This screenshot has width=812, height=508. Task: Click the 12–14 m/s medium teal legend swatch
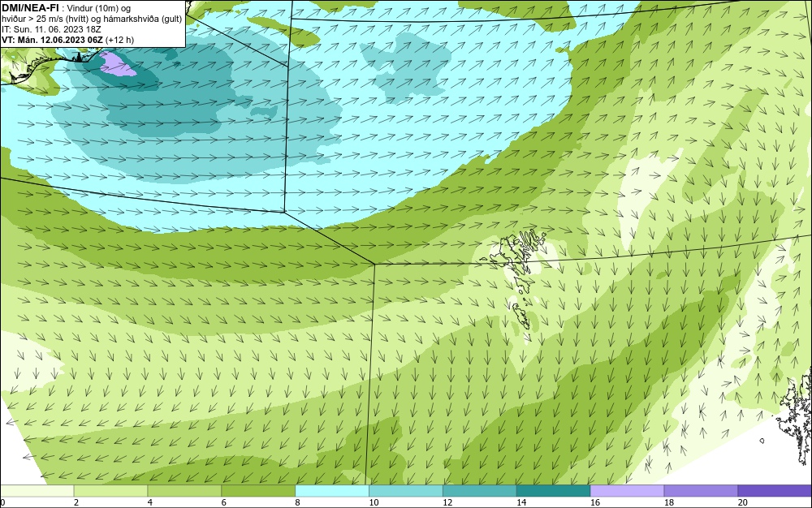point(480,491)
